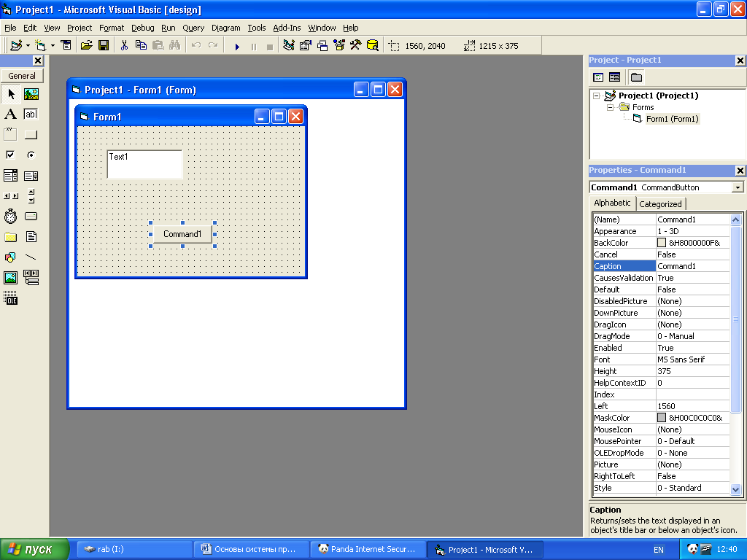Click the MaskColor color swatch
The width and height of the screenshot is (747, 560).
click(x=662, y=418)
